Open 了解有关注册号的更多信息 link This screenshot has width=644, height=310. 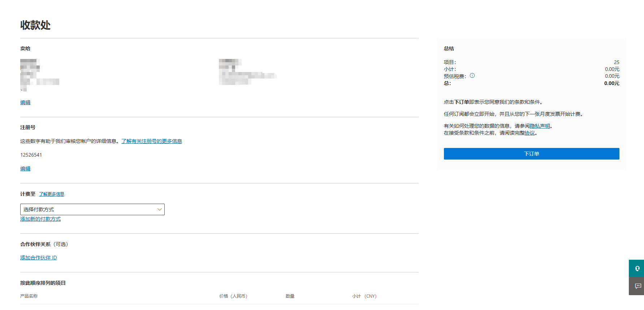pyautogui.click(x=151, y=141)
